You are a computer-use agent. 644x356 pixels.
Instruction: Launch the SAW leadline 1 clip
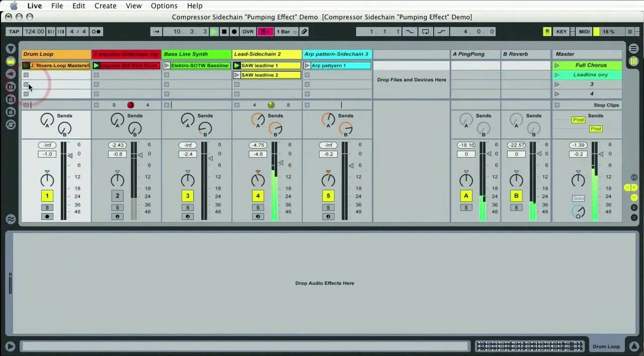click(x=237, y=65)
